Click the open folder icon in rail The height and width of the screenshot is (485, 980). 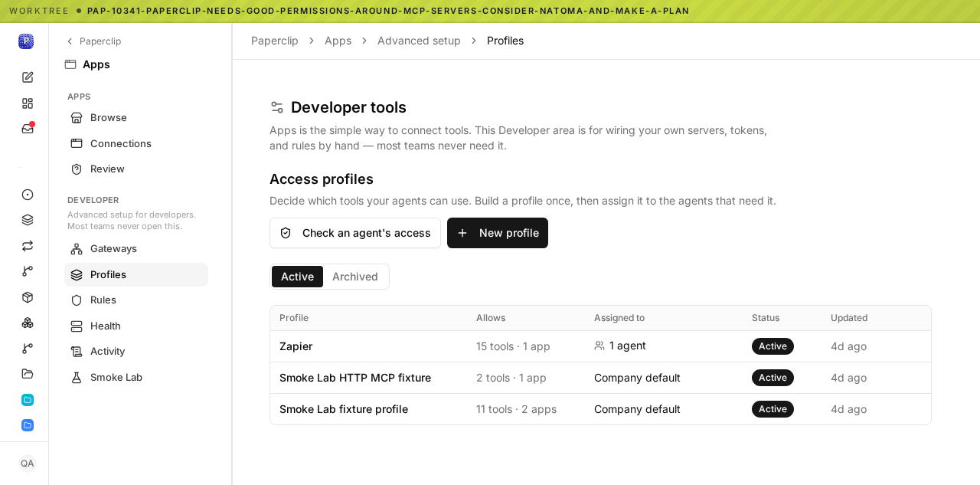click(28, 374)
